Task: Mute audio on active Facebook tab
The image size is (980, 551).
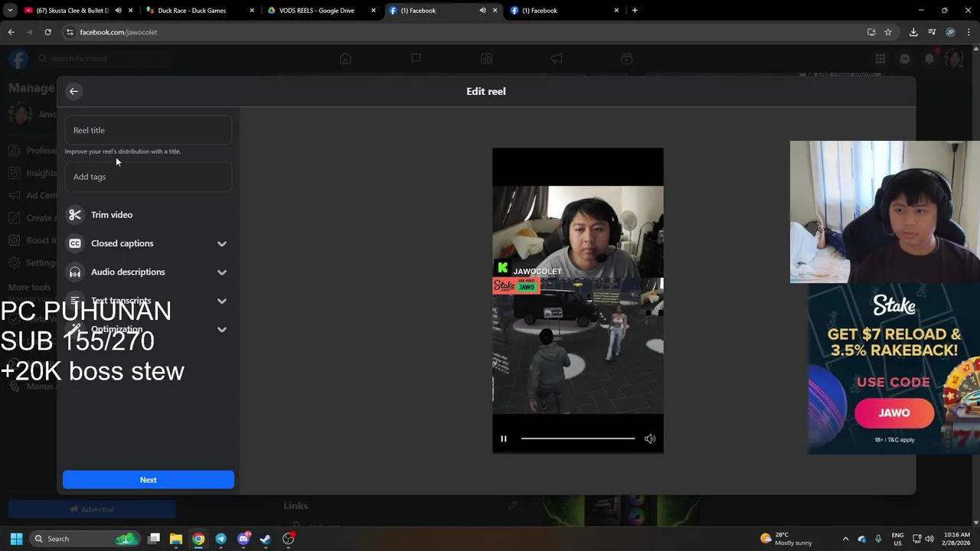Action: coord(482,11)
